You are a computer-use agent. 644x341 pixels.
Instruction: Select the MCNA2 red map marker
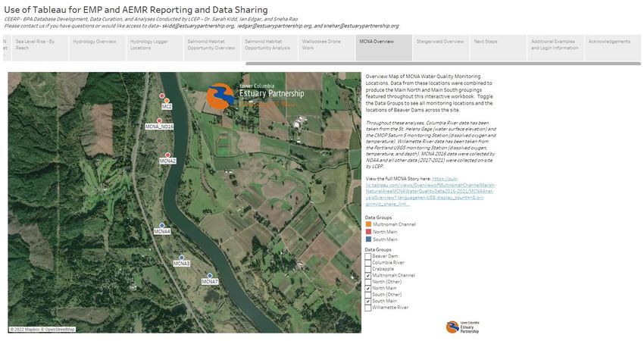point(167,155)
